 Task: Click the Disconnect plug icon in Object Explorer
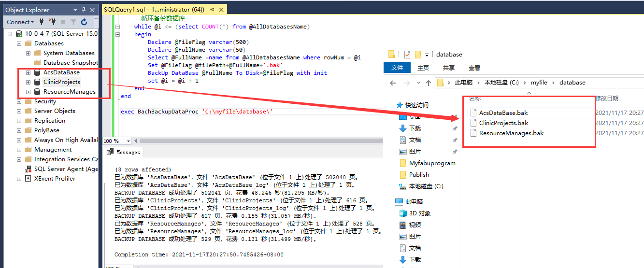point(52,22)
